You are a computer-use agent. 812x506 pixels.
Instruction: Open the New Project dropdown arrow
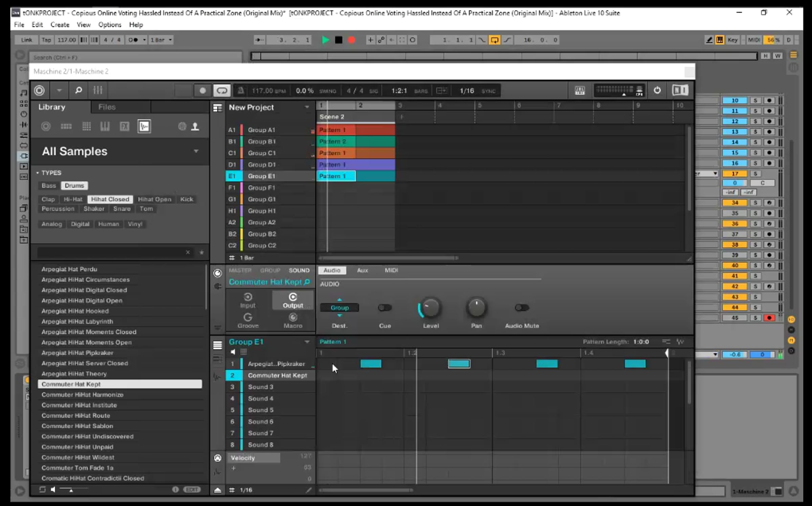coord(307,107)
